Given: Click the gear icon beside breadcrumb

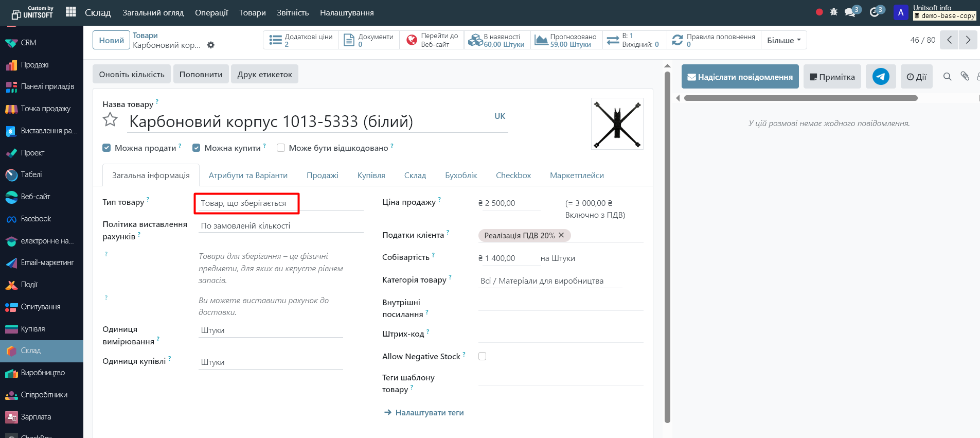Looking at the screenshot, I should [x=211, y=45].
